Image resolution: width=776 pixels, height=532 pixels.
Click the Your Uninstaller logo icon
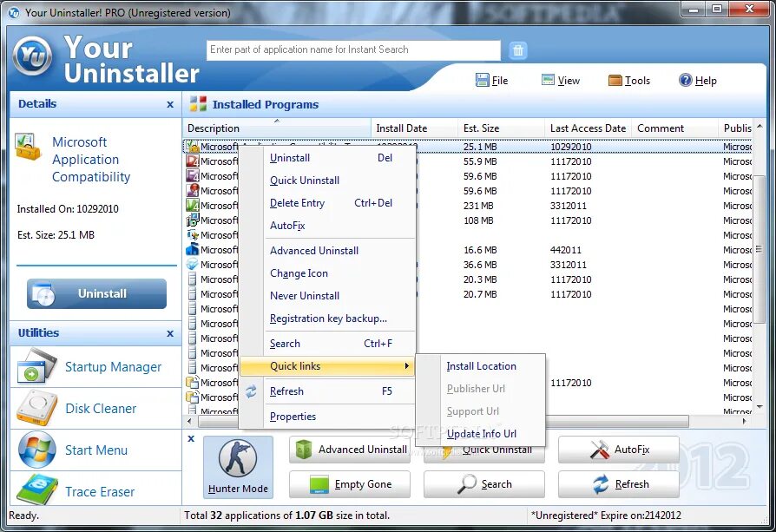pos(32,56)
